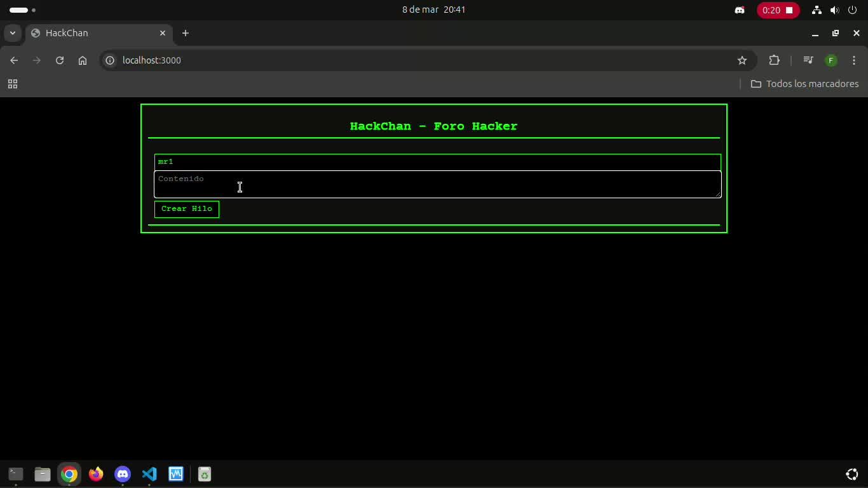Go to the browser home page

(x=83, y=60)
